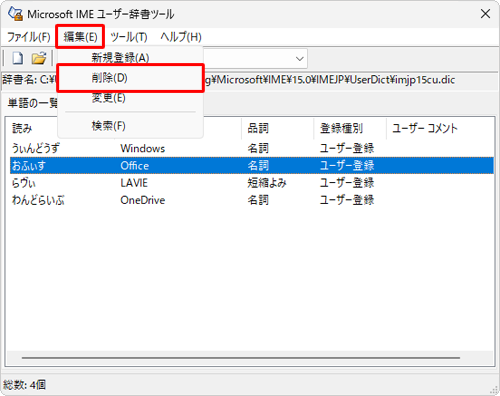Image resolution: width=500 pixels, height=396 pixels.
Task: Open the ファイル(F) menu
Action: 29,37
